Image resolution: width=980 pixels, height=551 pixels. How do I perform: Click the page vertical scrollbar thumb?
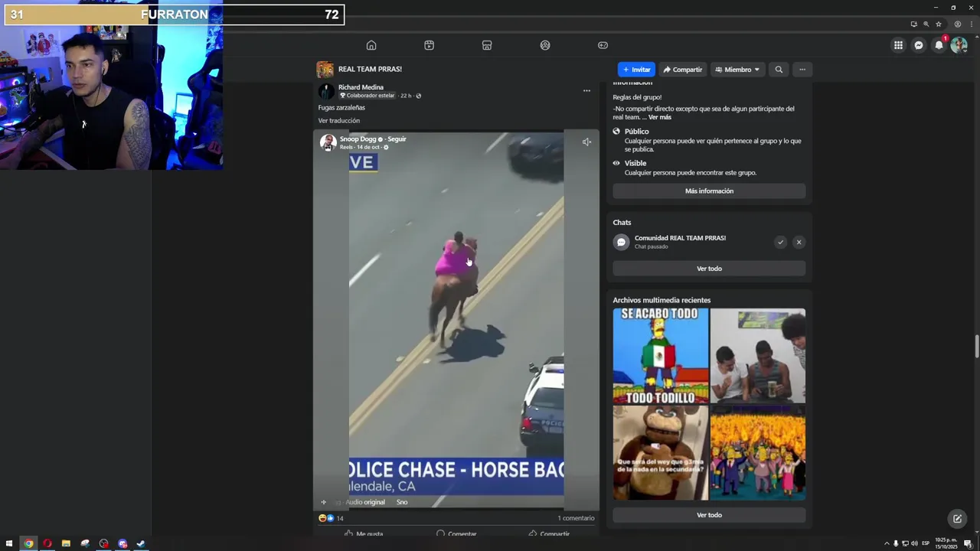coord(976,346)
